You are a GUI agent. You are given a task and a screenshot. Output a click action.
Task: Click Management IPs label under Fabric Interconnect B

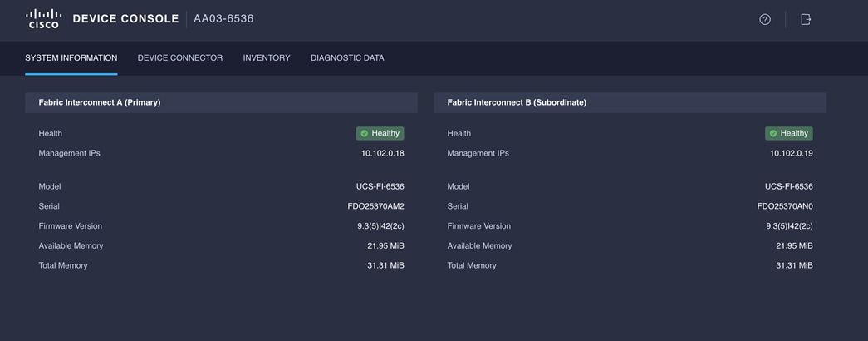point(478,153)
